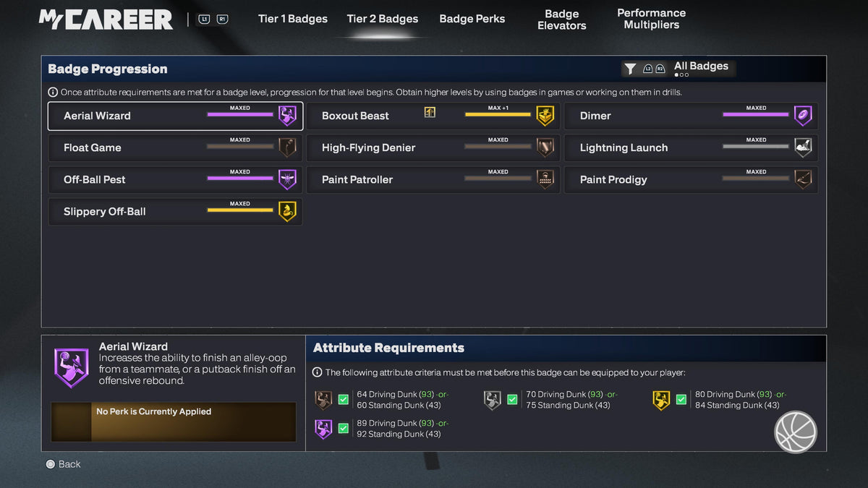868x488 pixels.
Task: Click the Lightning Launch silver badge icon
Action: (803, 147)
